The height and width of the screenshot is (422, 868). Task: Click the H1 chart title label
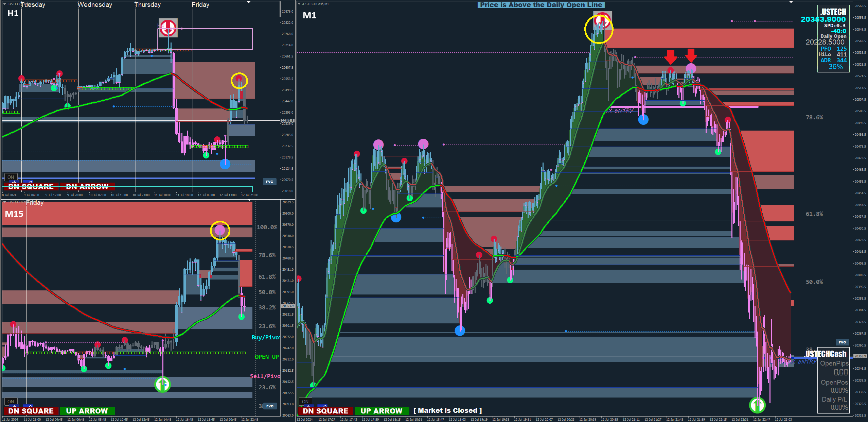point(13,14)
